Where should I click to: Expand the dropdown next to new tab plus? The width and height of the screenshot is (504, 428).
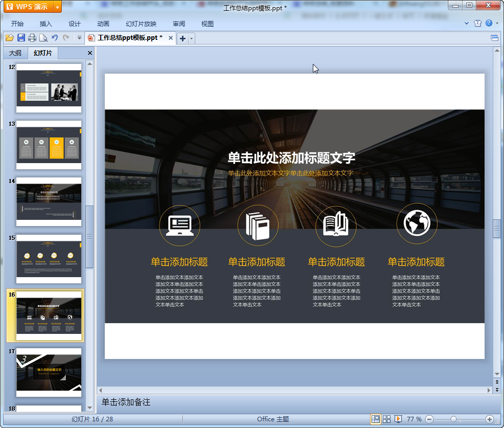[x=192, y=38]
